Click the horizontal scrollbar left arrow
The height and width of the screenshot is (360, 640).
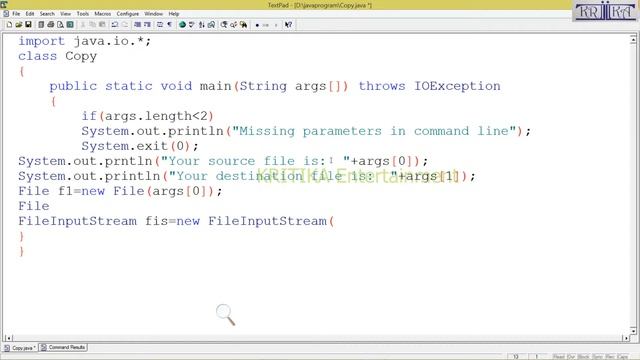click(8, 338)
